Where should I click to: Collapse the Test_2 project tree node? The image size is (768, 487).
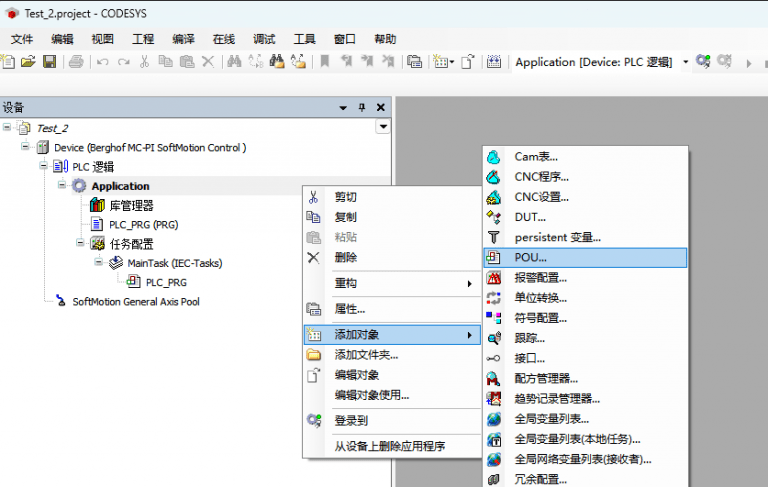tap(8, 128)
